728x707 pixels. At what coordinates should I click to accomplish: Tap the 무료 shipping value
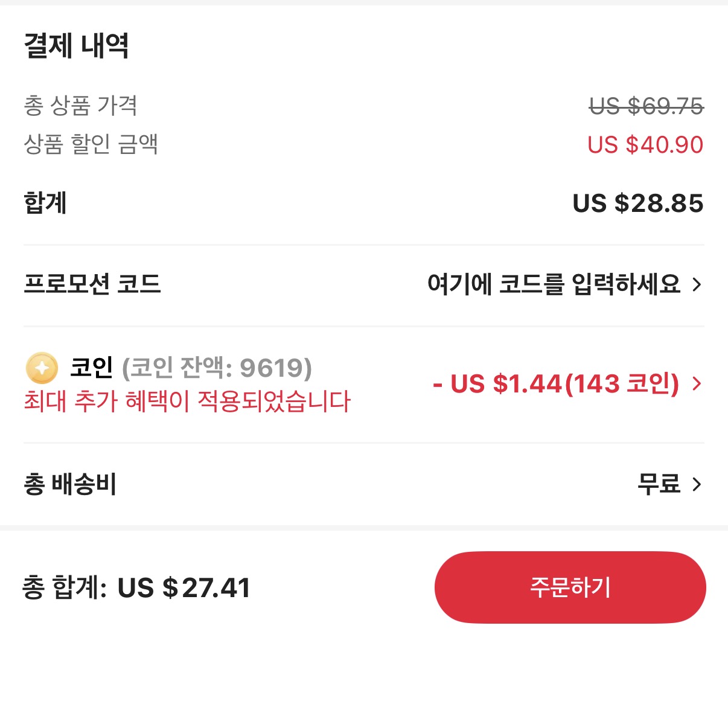(x=659, y=484)
